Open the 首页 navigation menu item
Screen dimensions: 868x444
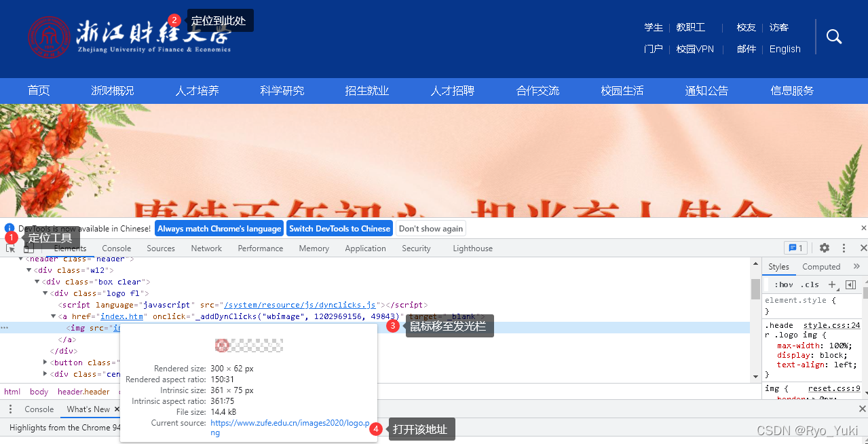(x=39, y=91)
